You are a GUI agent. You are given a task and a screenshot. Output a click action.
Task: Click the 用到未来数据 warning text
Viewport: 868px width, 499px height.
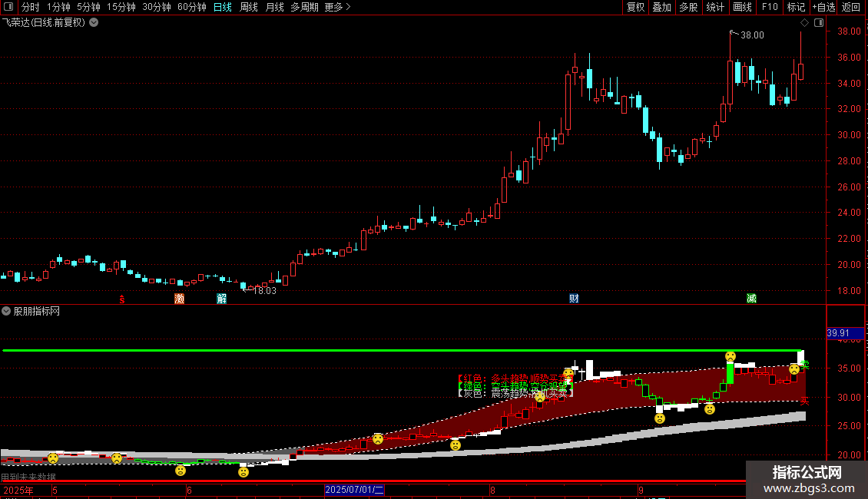coord(28,477)
